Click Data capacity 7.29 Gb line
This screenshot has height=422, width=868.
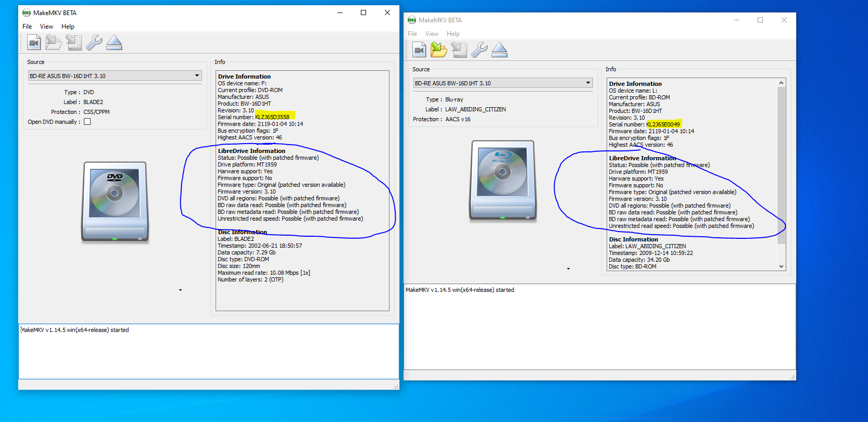[247, 252]
